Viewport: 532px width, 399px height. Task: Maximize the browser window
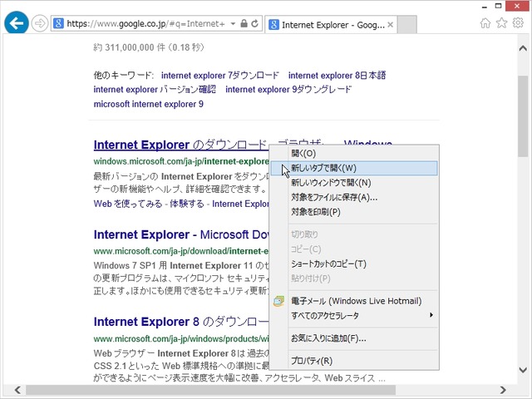(499, 6)
